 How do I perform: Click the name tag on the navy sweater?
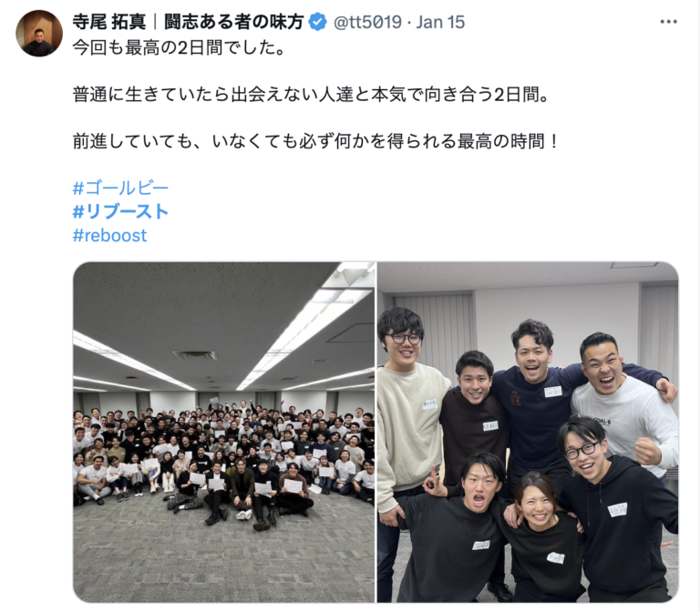[552, 392]
